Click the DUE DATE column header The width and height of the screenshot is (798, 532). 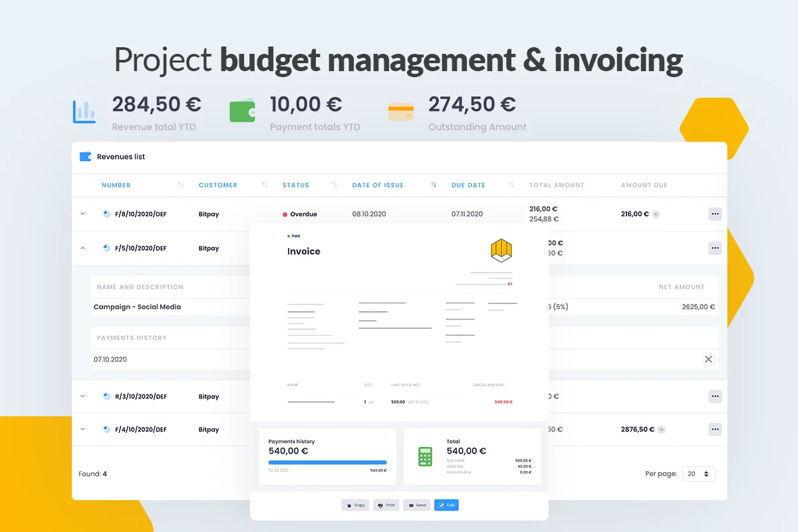pyautogui.click(x=468, y=185)
